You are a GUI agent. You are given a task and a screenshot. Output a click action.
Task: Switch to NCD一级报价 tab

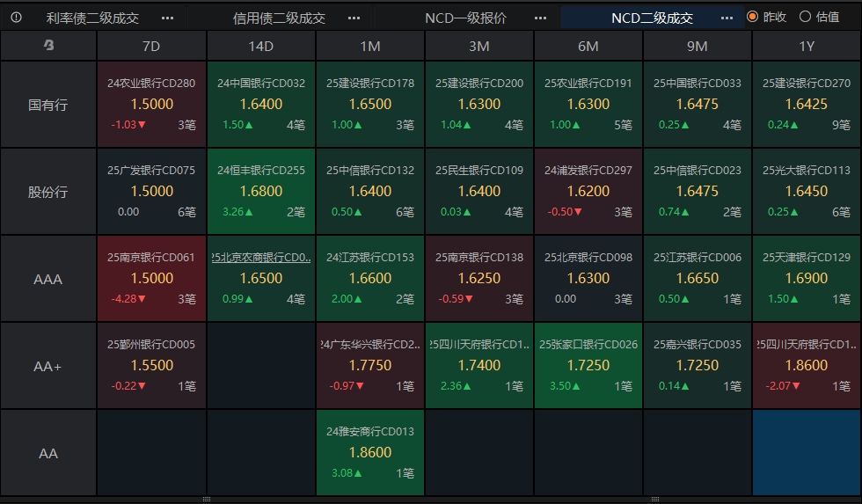point(465,18)
